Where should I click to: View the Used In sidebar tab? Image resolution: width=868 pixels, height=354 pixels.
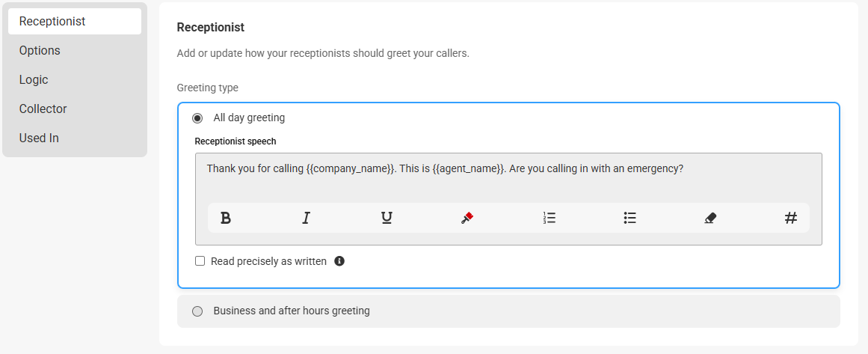[75, 138]
